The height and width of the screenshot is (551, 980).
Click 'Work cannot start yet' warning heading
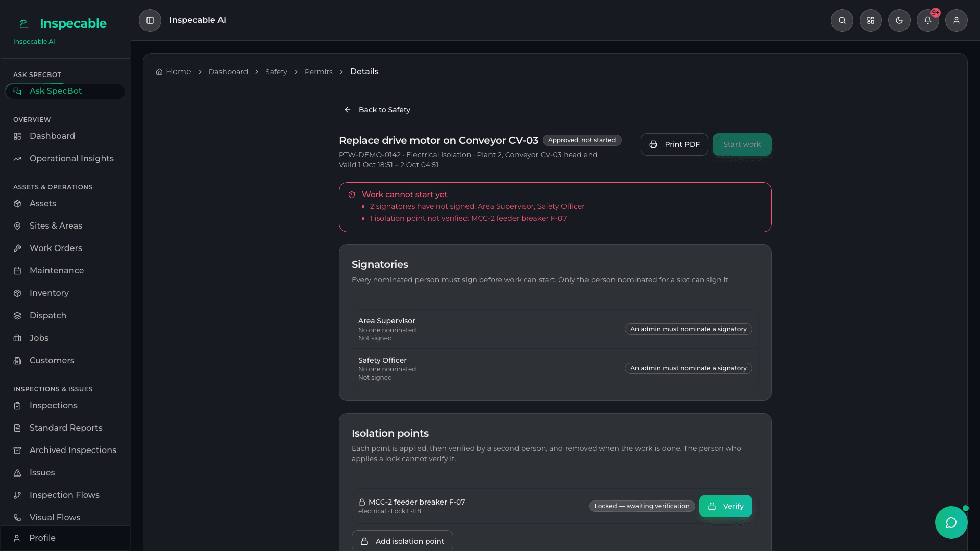[x=404, y=195]
